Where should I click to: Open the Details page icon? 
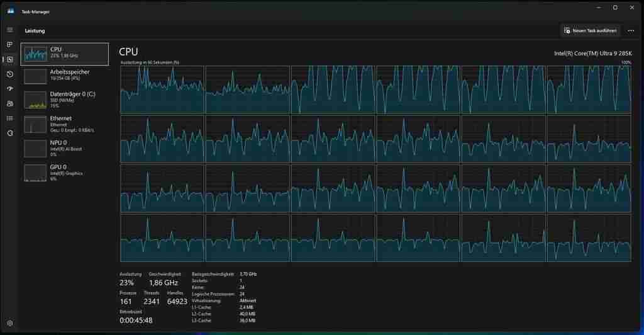(10, 118)
